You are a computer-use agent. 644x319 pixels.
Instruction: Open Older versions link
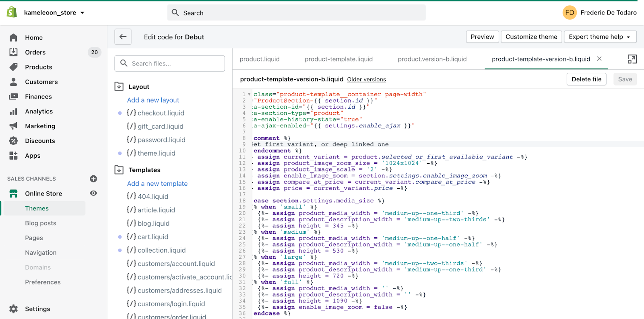click(366, 80)
